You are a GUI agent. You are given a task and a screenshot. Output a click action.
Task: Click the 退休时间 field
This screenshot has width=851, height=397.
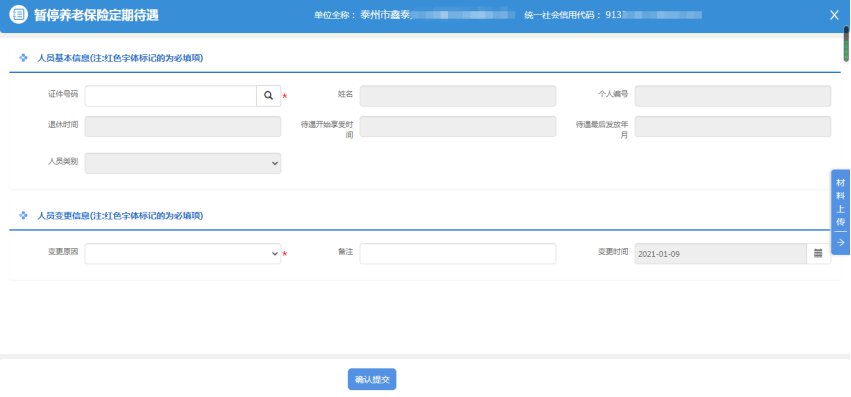click(183, 127)
